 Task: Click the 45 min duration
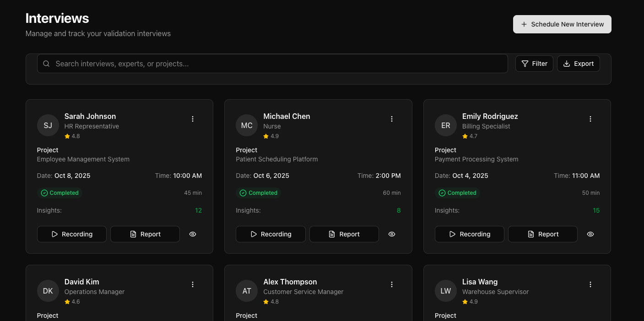[193, 193]
